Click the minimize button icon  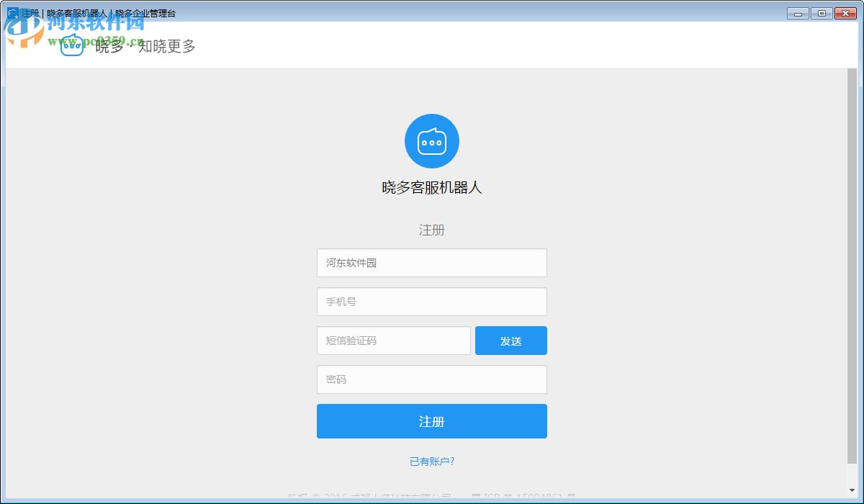tap(796, 13)
